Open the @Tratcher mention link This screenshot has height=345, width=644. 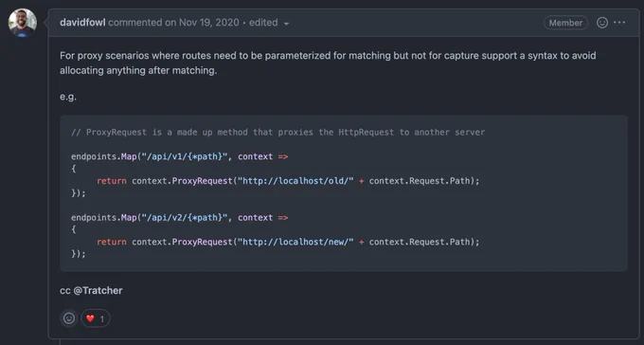tap(98, 290)
